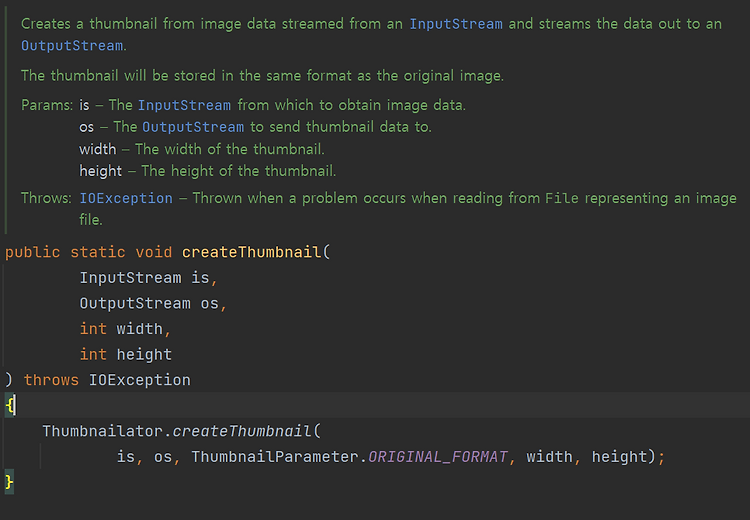Click the 'public' keyword
This screenshot has height=520, width=750.
[33, 252]
